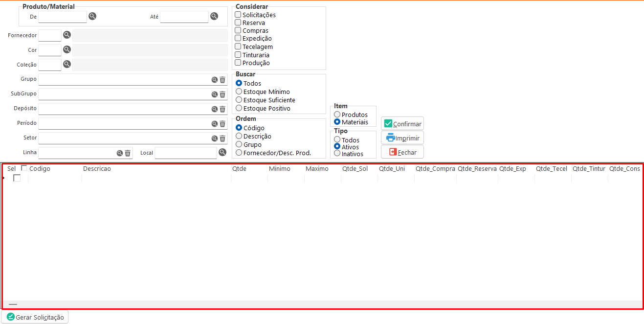This screenshot has width=644, height=324.
Task: Click search icon in the Depósito row
Action: pos(214,109)
